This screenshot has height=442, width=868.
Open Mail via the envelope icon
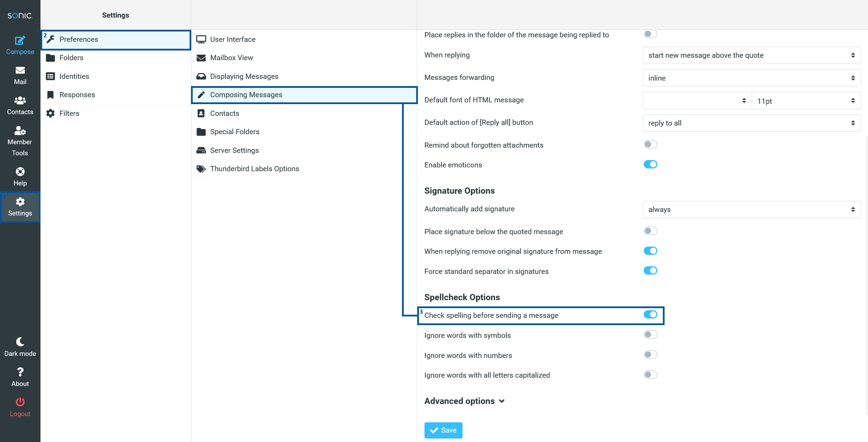(x=20, y=70)
